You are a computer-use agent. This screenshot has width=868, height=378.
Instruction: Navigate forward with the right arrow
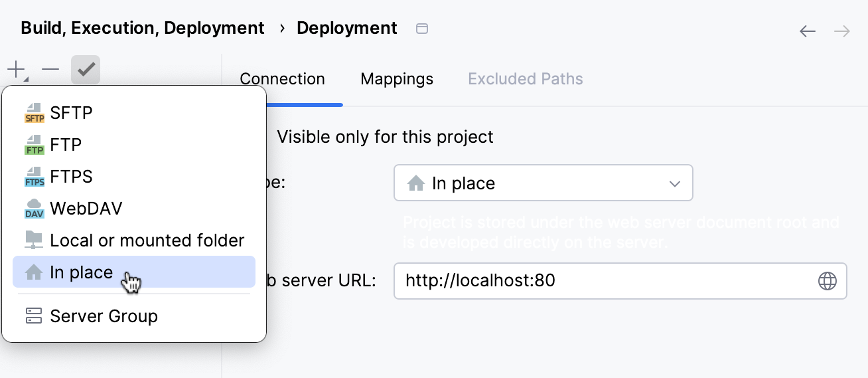[841, 31]
